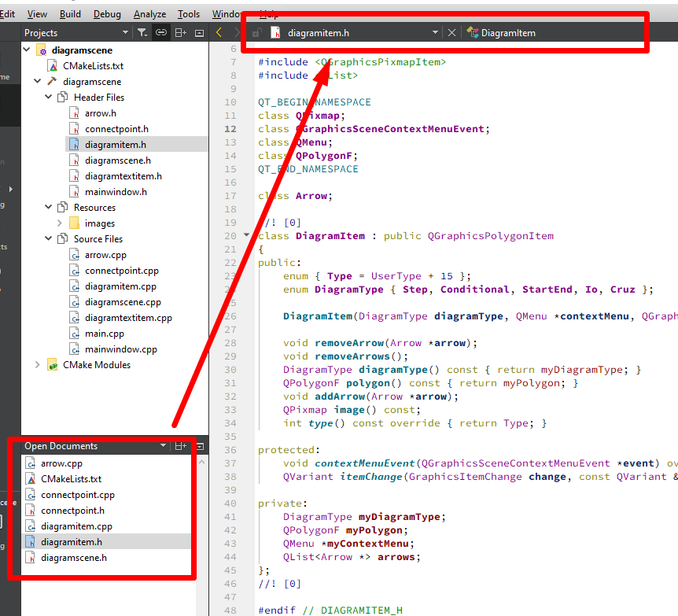Image resolution: width=678 pixels, height=616 pixels.
Task: Open arrow.cpp in Source Files
Action: (x=105, y=255)
